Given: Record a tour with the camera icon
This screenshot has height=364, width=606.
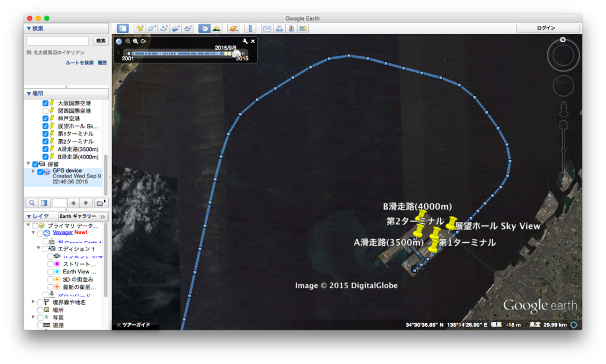Looking at the screenshot, I should (x=188, y=28).
